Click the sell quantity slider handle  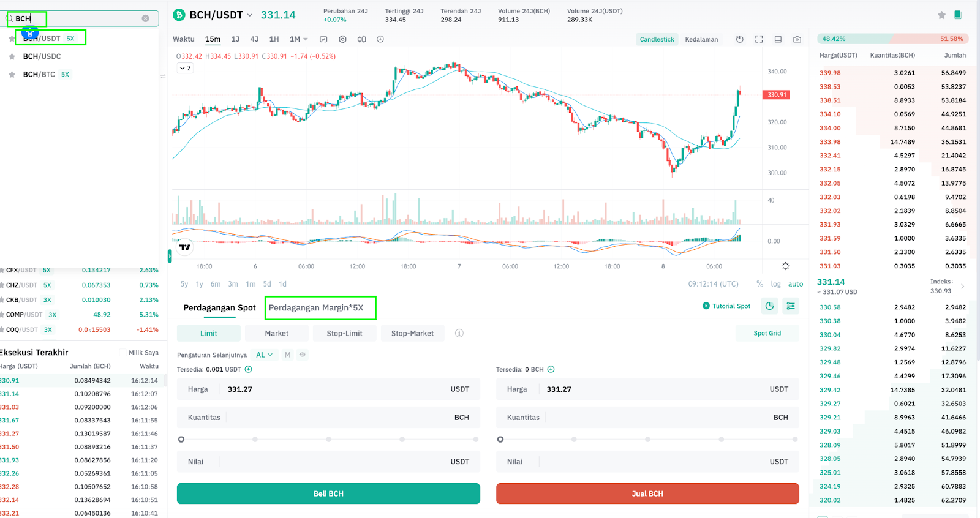click(x=500, y=439)
